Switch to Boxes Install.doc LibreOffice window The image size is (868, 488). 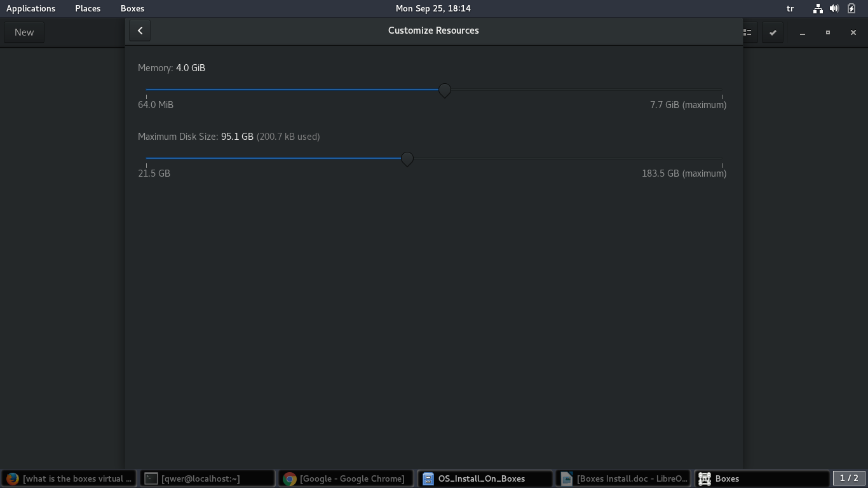624,478
